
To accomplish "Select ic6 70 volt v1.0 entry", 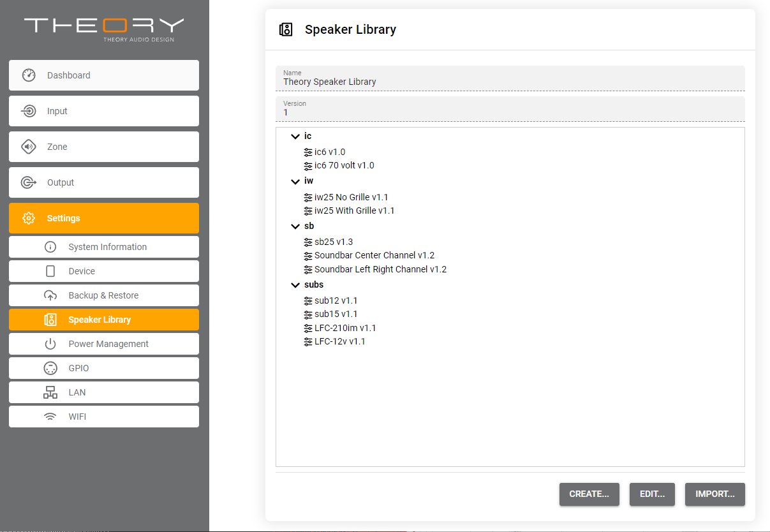I will coord(344,166).
